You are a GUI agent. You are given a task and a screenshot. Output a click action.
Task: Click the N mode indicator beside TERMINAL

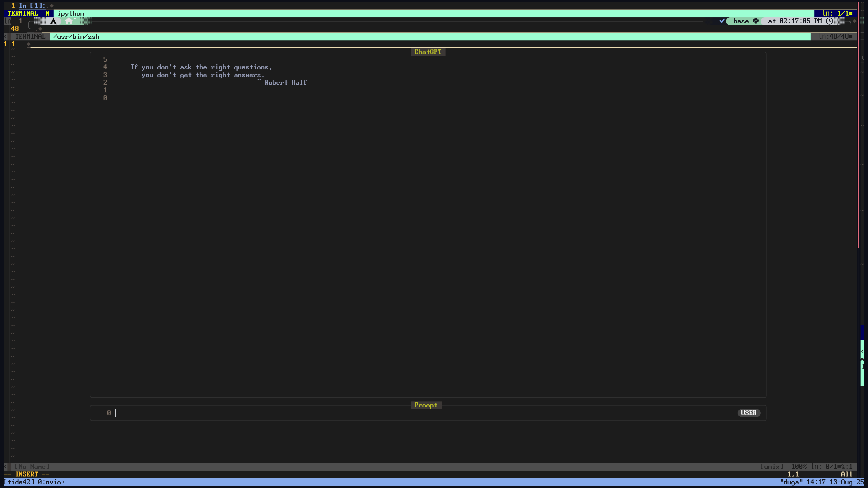pyautogui.click(x=47, y=14)
